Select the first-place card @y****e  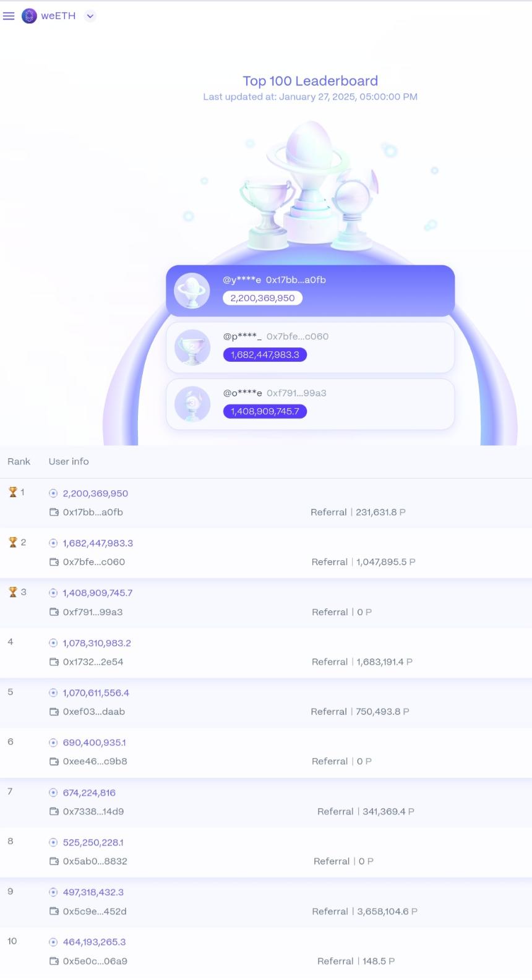click(310, 291)
